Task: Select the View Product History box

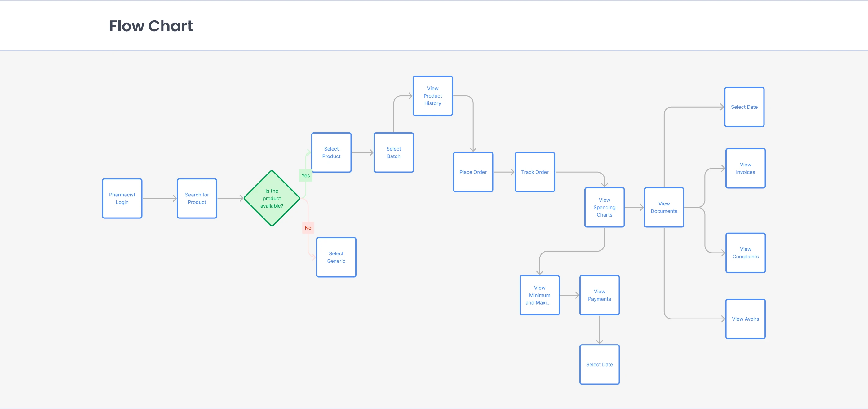Action: [x=433, y=96]
